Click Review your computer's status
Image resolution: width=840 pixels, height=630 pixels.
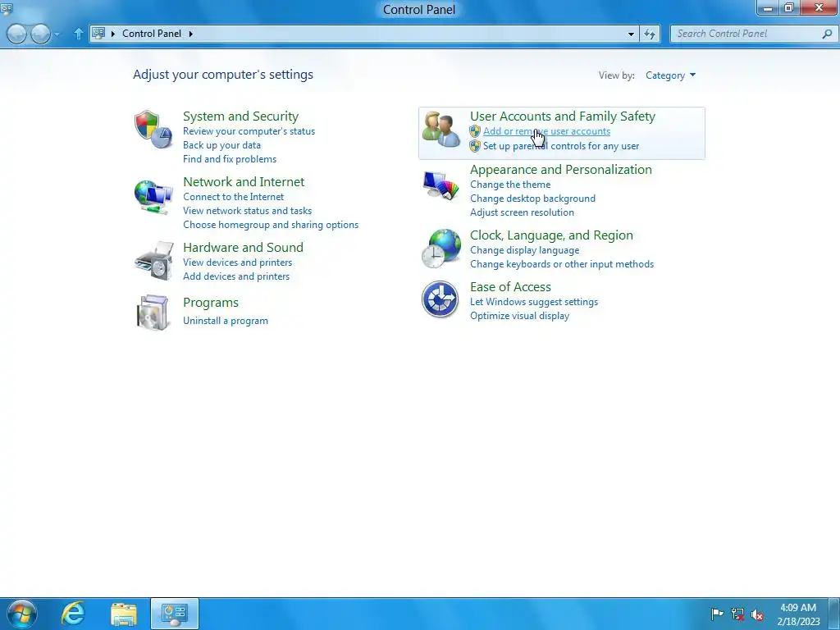coord(249,131)
